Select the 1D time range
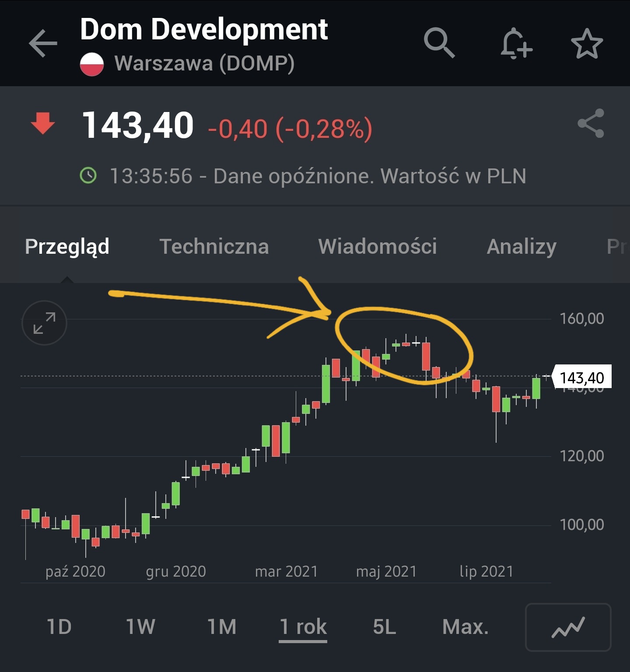This screenshot has width=630, height=672. 59,627
